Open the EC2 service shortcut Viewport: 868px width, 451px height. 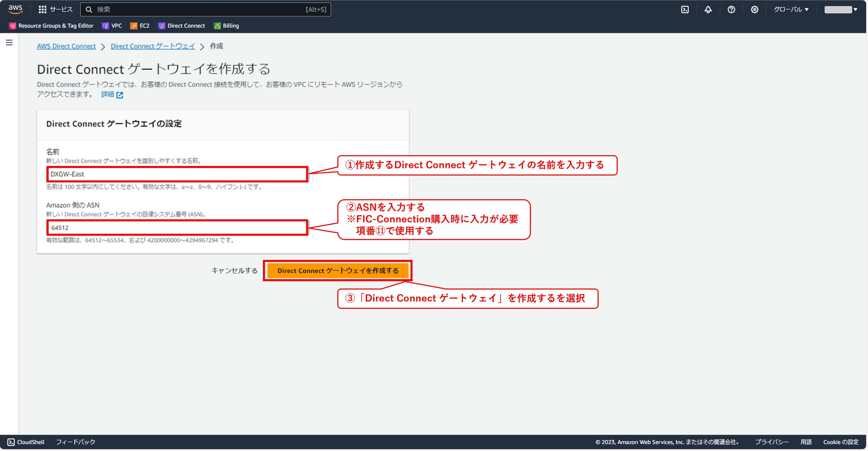(139, 26)
